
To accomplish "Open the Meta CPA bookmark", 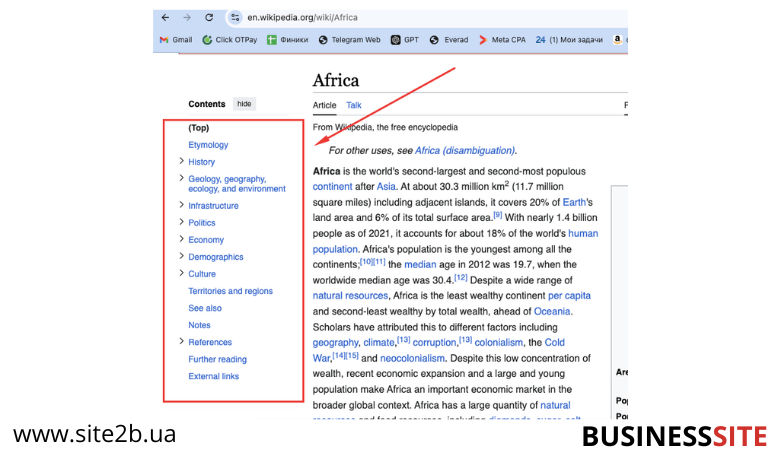I will 502,40.
